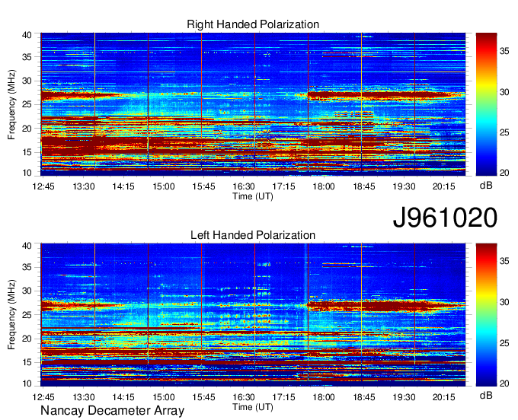
Task: Pick 15:00 time tick on Left Handed plot
Action: pyautogui.click(x=164, y=397)
